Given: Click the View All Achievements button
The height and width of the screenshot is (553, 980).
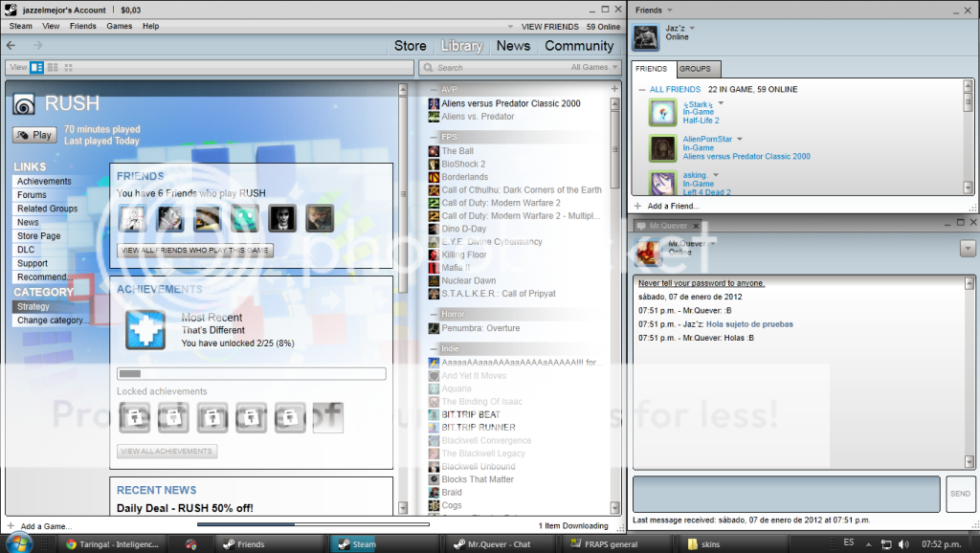Looking at the screenshot, I should coord(167,452).
